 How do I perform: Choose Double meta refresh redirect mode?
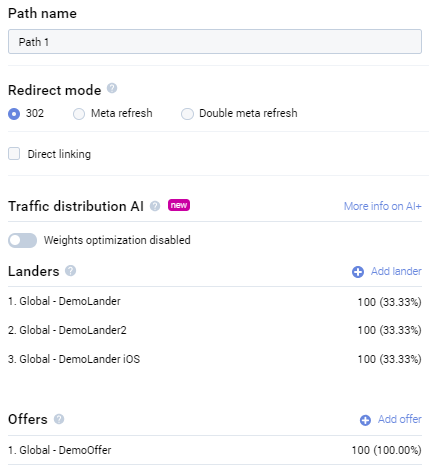pyautogui.click(x=187, y=114)
